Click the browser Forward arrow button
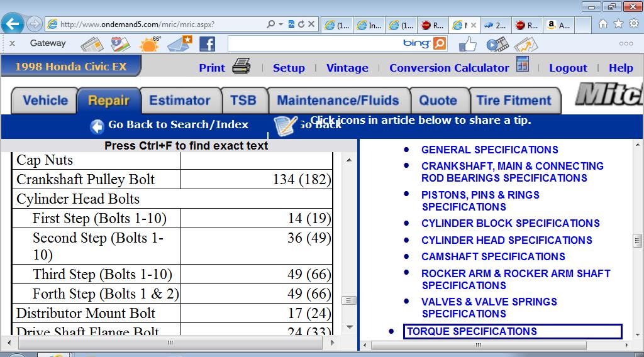The height and width of the screenshot is (357, 644). [x=35, y=25]
